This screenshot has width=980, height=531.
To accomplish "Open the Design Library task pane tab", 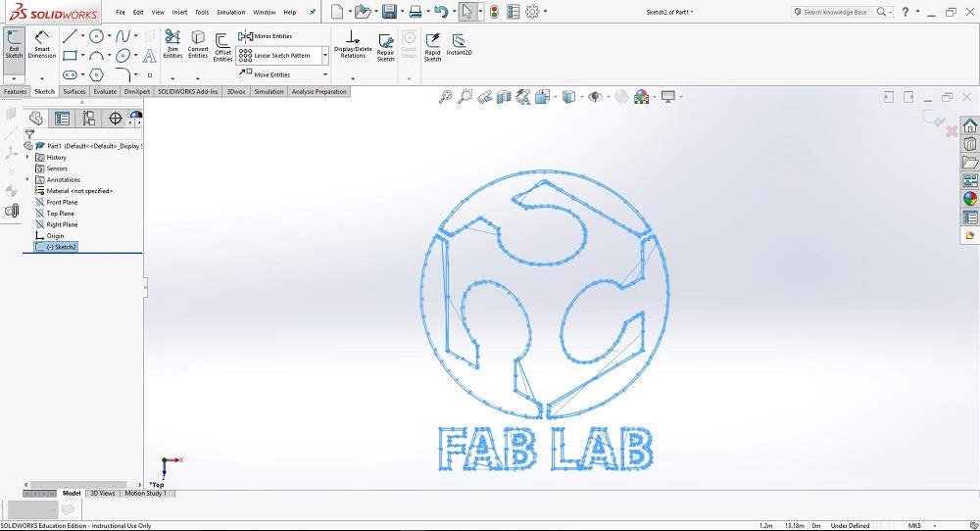I will 969,144.
